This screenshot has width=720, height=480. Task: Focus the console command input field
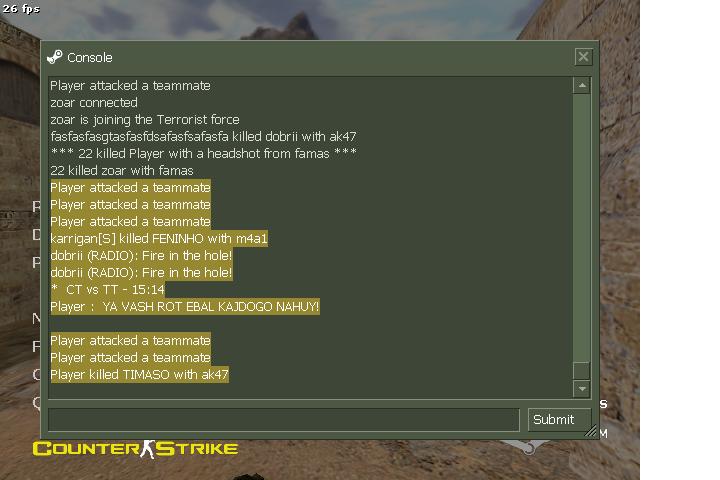[x=284, y=419]
